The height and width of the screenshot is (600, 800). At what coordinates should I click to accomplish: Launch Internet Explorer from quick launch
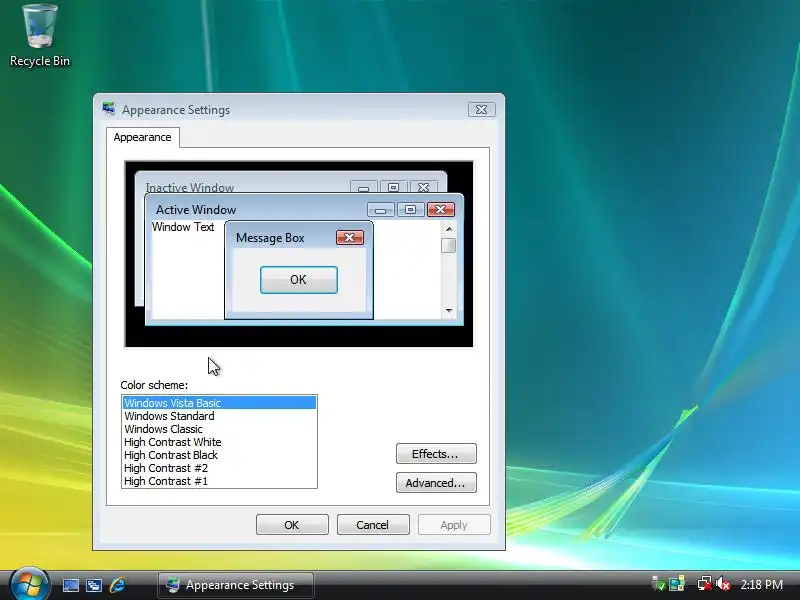tap(118, 585)
